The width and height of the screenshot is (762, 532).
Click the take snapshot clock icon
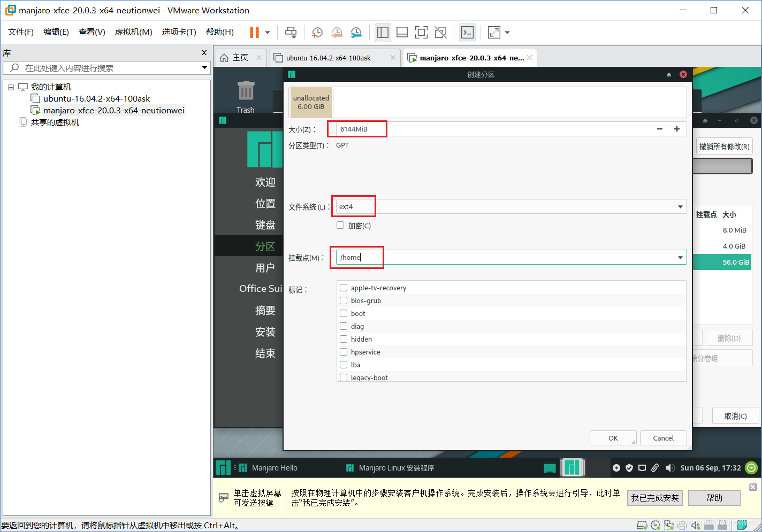pos(317,33)
